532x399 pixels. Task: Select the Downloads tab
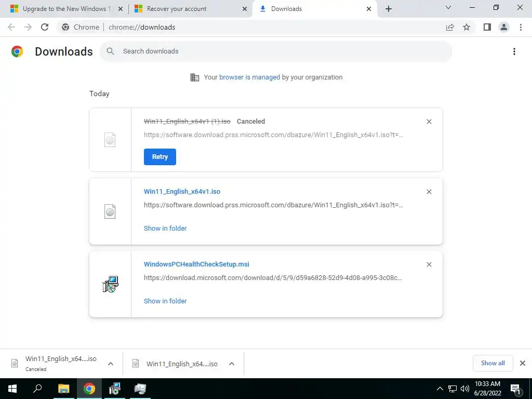coord(314,9)
